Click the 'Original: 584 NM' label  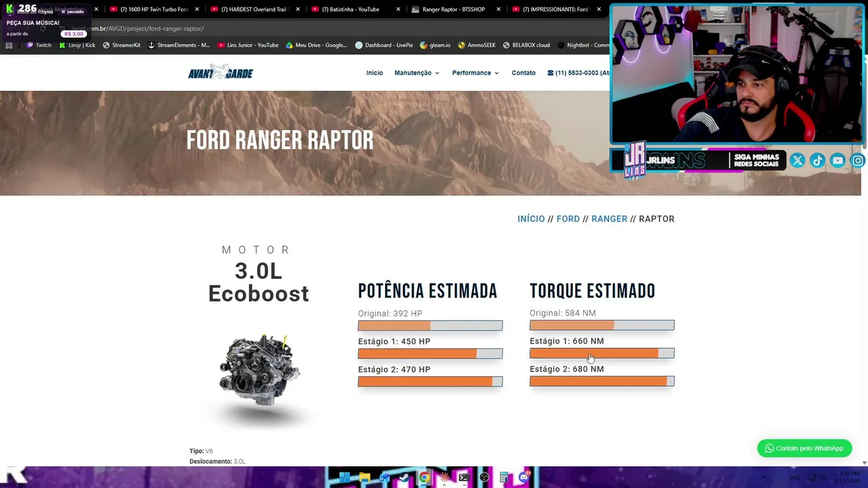click(x=563, y=313)
